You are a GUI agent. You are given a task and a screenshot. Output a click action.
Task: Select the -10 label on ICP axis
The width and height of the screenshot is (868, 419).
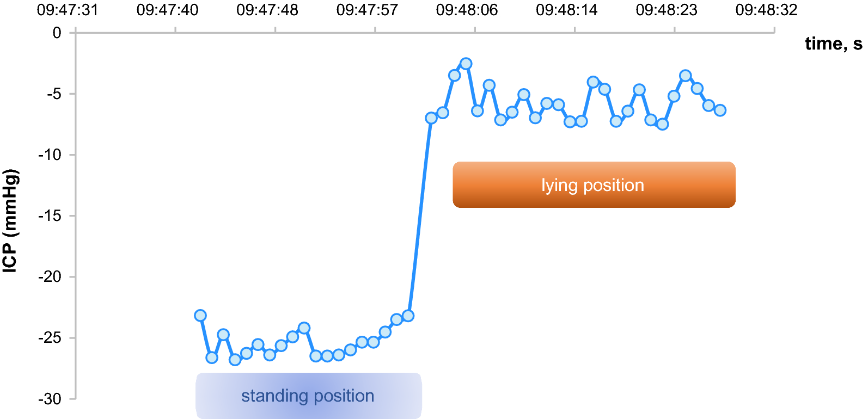(x=50, y=155)
